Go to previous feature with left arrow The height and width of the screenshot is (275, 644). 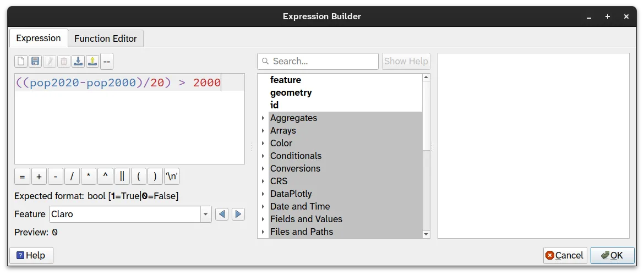point(222,214)
